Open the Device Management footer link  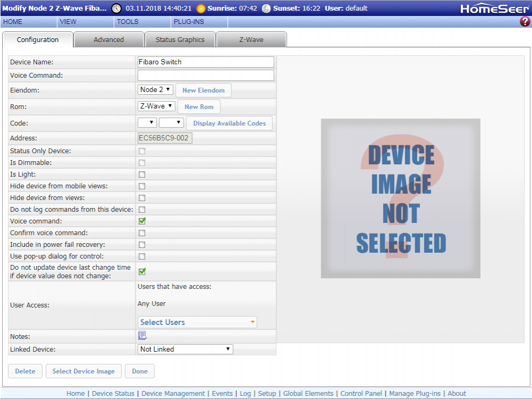coord(173,394)
